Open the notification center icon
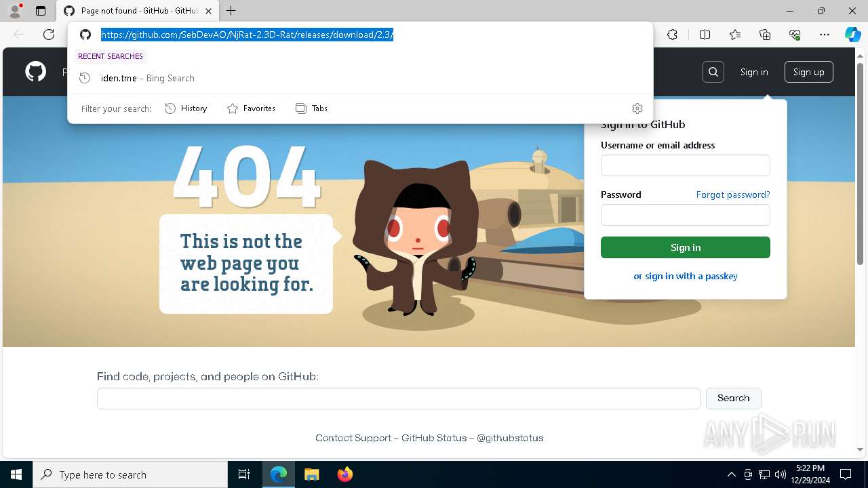The width and height of the screenshot is (868, 488). (x=846, y=474)
